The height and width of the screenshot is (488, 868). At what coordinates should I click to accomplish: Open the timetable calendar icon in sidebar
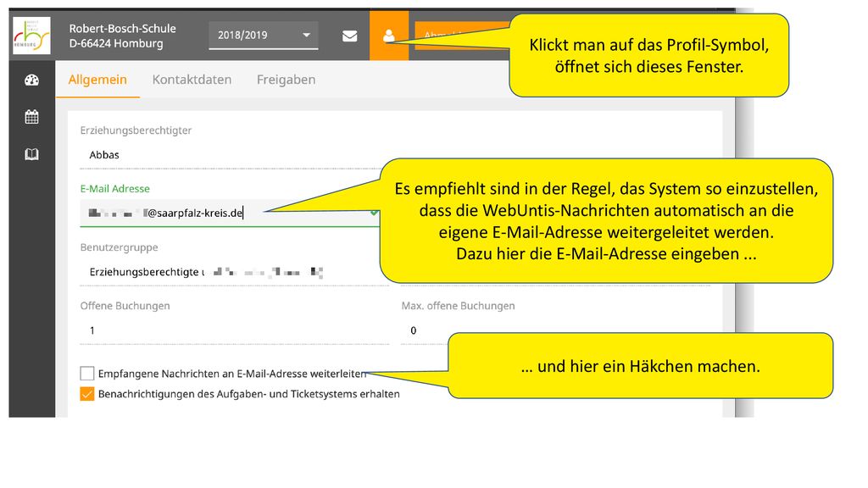tap(31, 117)
